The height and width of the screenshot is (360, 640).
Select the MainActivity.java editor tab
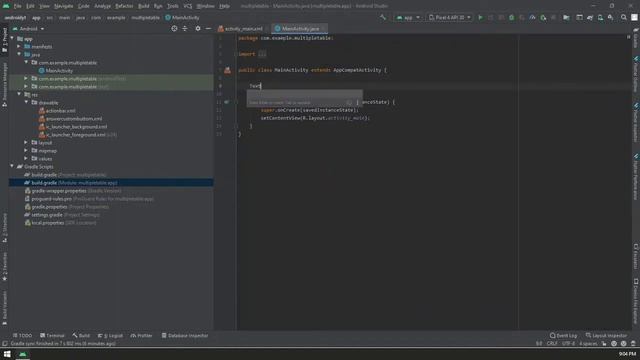[300, 29]
